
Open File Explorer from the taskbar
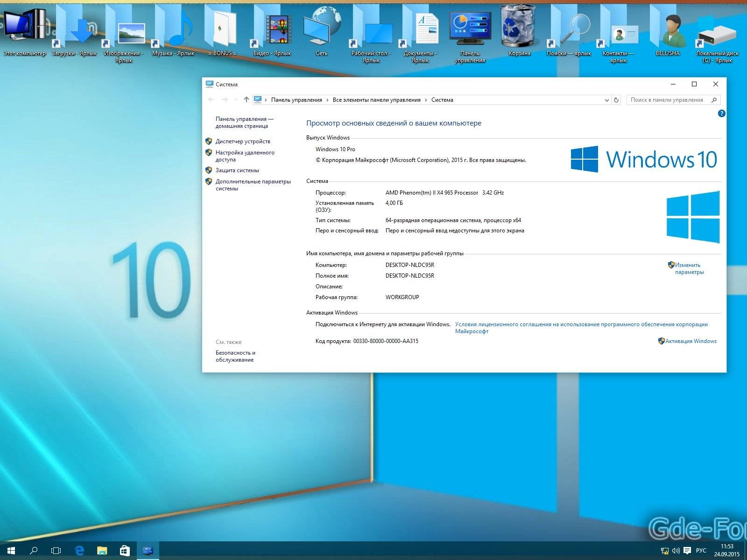(x=102, y=551)
